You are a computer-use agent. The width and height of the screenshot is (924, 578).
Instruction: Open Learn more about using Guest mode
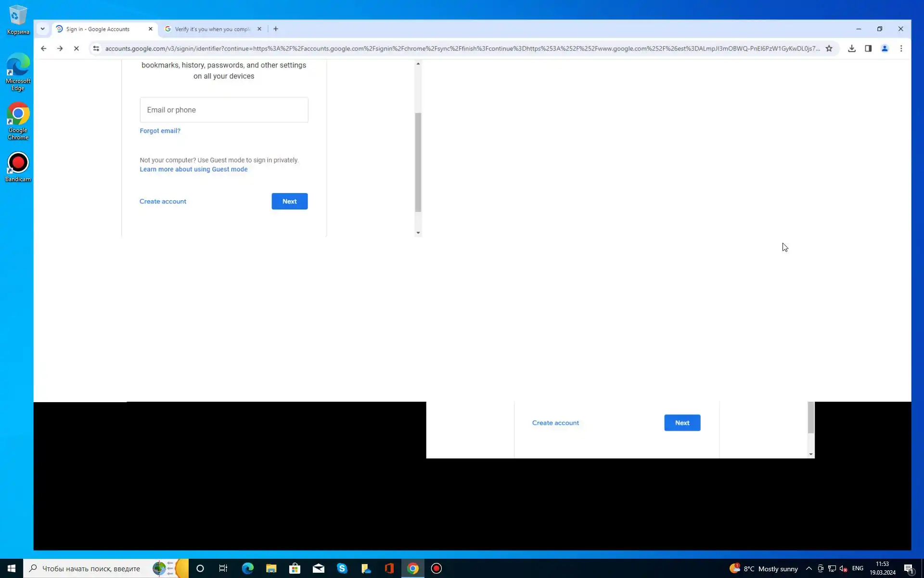tap(193, 169)
